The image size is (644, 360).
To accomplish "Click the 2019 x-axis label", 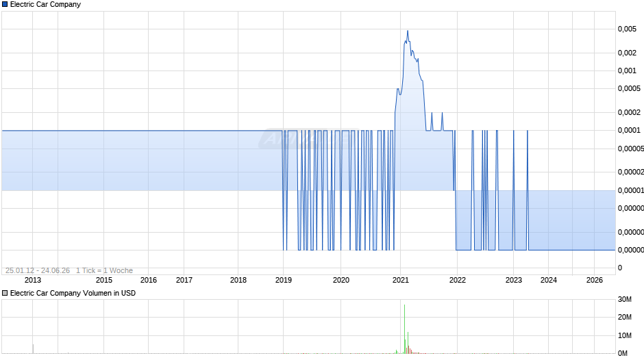I will coord(284,280).
